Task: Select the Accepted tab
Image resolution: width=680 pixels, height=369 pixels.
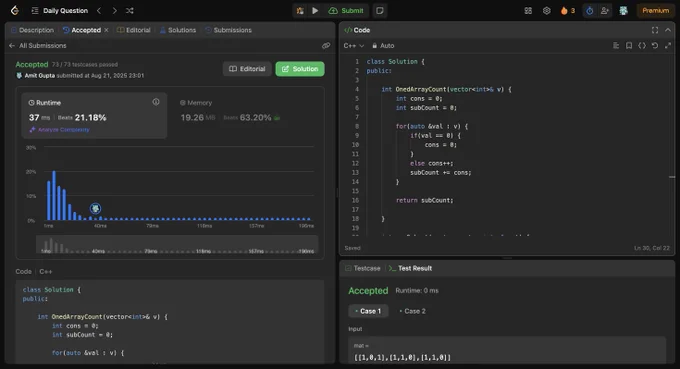Action: [82, 30]
